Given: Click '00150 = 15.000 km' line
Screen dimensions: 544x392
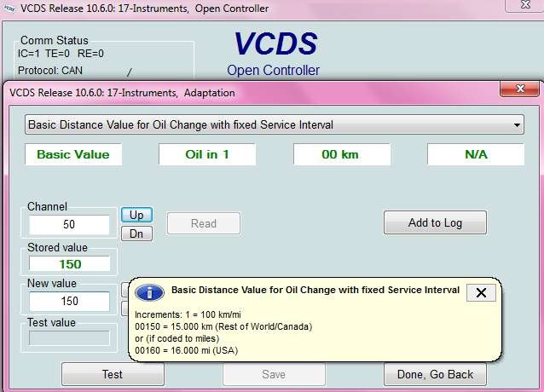Looking at the screenshot, I should [223, 326].
